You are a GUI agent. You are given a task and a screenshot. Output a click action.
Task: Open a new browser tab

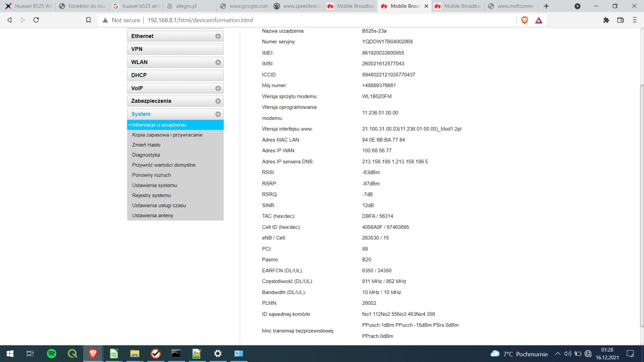(x=546, y=6)
